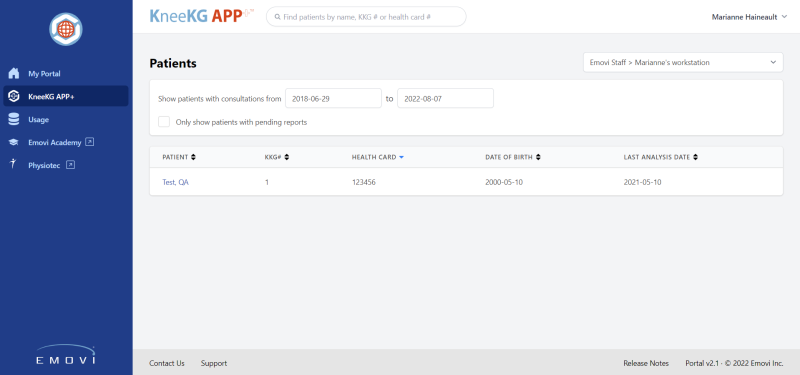Sort by KKG# column arrows
The image size is (800, 375).
[x=287, y=157]
